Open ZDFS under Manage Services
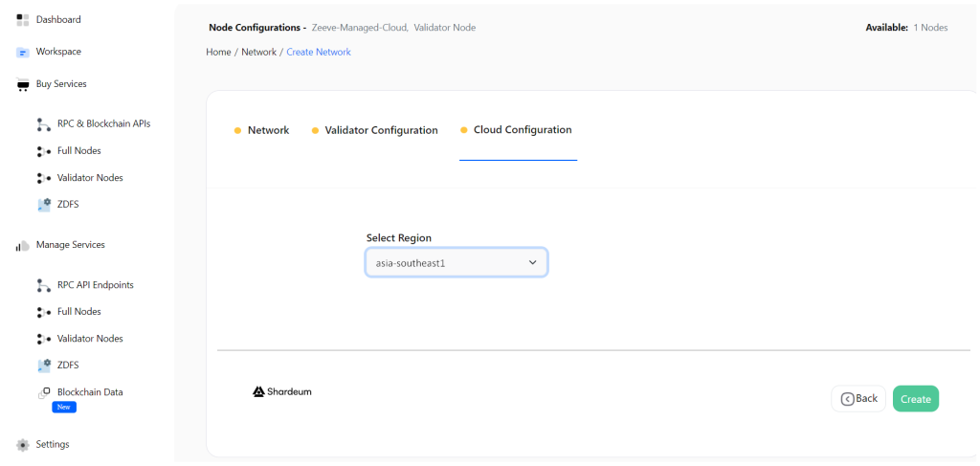Viewport: 980px width, 466px height. coord(68,365)
